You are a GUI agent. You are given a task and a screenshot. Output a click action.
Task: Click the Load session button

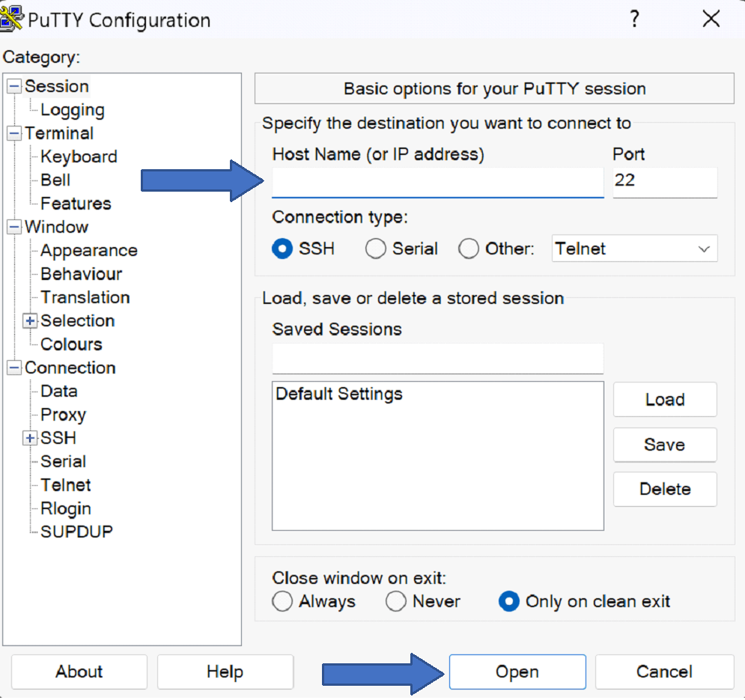pos(664,400)
